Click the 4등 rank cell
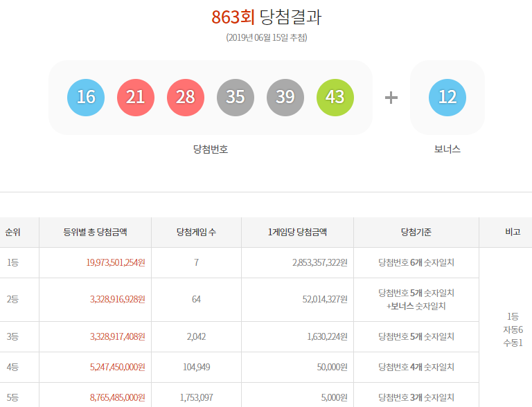 13,367
